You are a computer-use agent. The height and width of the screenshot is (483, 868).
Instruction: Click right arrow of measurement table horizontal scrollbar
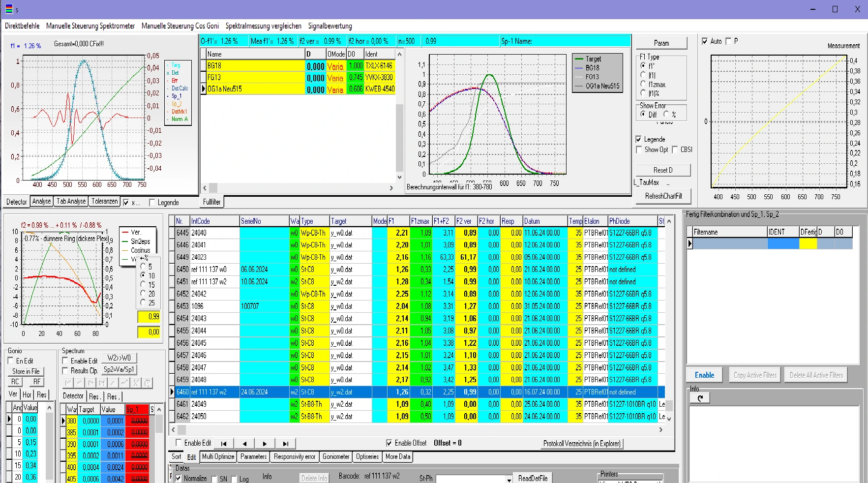(x=661, y=429)
